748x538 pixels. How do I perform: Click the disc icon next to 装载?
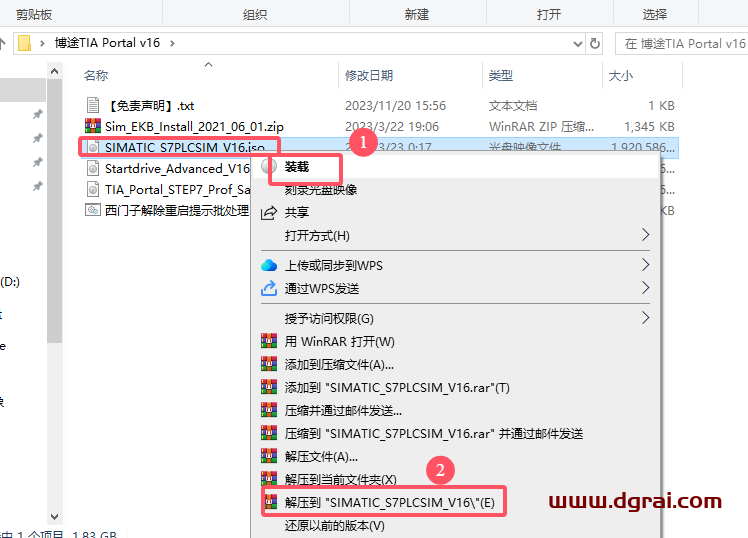click(x=269, y=166)
